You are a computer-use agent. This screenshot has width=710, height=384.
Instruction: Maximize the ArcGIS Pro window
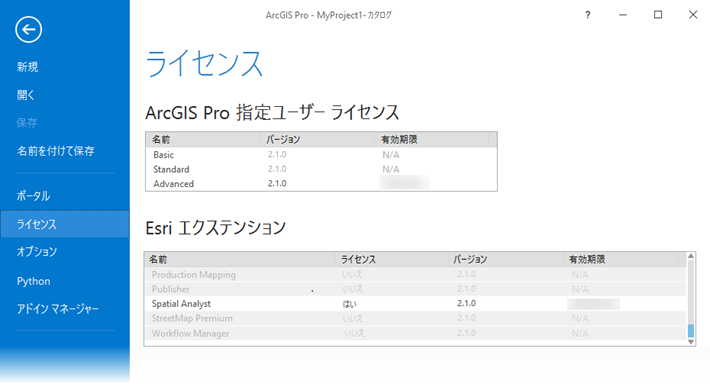[x=658, y=15]
